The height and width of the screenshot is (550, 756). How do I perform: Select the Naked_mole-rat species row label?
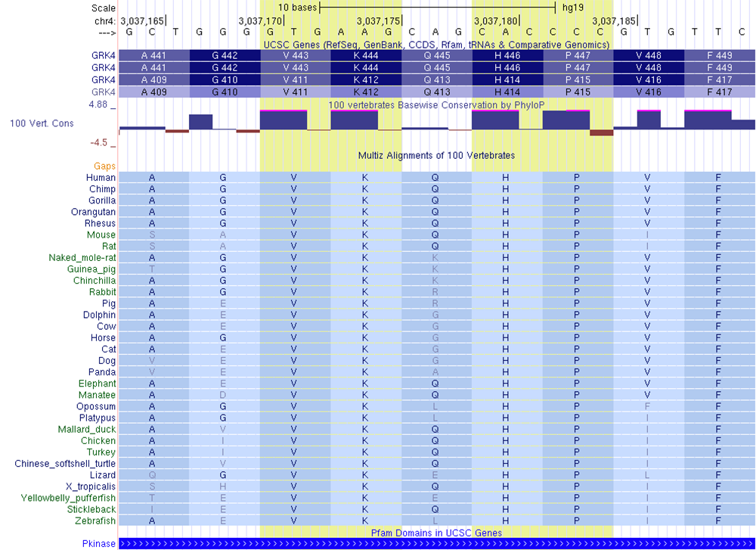(x=82, y=257)
